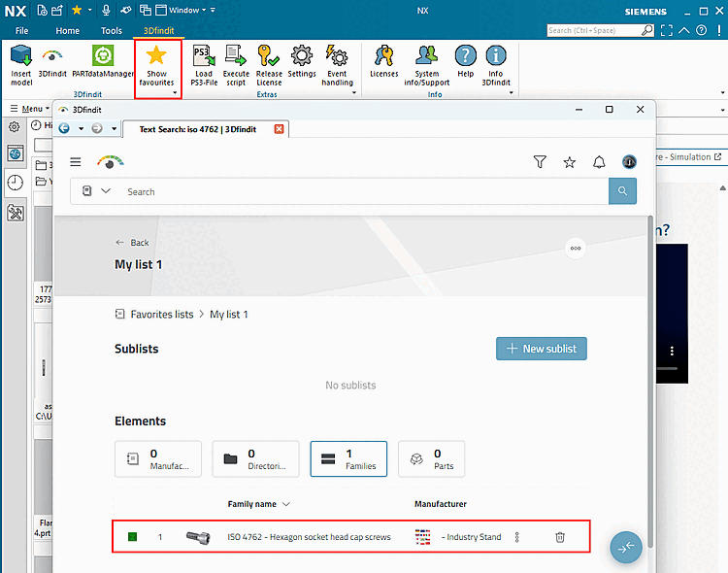Expand the Show favourites dropdown arrow

click(x=175, y=93)
